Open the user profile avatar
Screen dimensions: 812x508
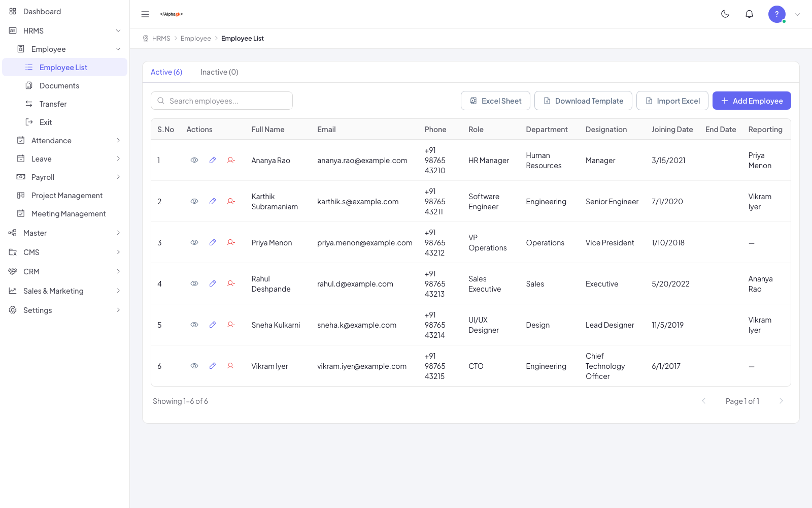coord(777,14)
